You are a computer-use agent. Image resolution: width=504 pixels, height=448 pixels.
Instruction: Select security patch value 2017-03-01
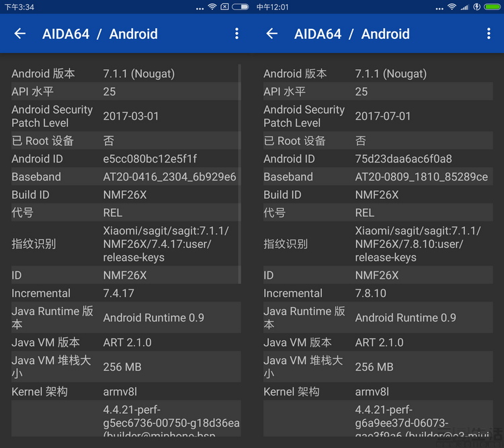(131, 116)
